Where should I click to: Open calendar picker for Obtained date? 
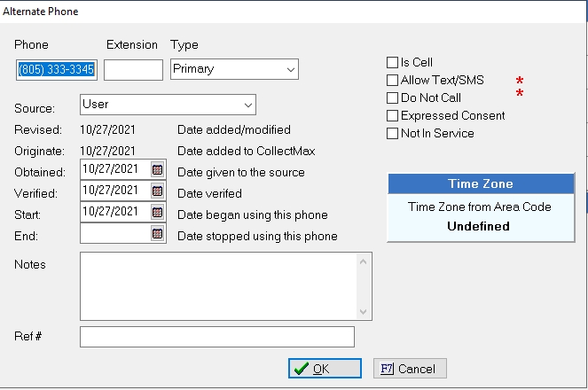158,169
